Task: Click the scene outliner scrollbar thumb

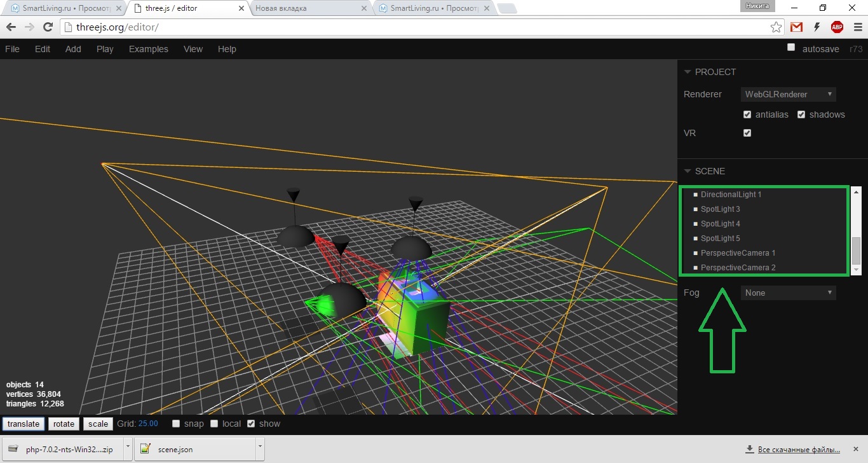Action: coord(856,251)
